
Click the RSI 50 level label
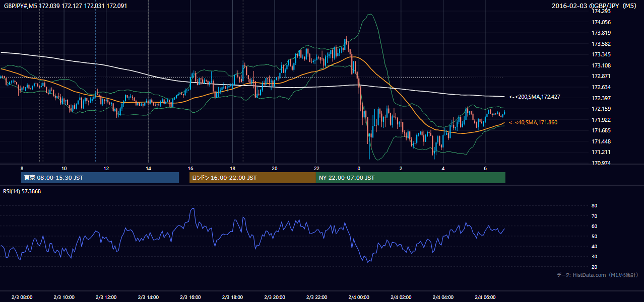(595, 236)
